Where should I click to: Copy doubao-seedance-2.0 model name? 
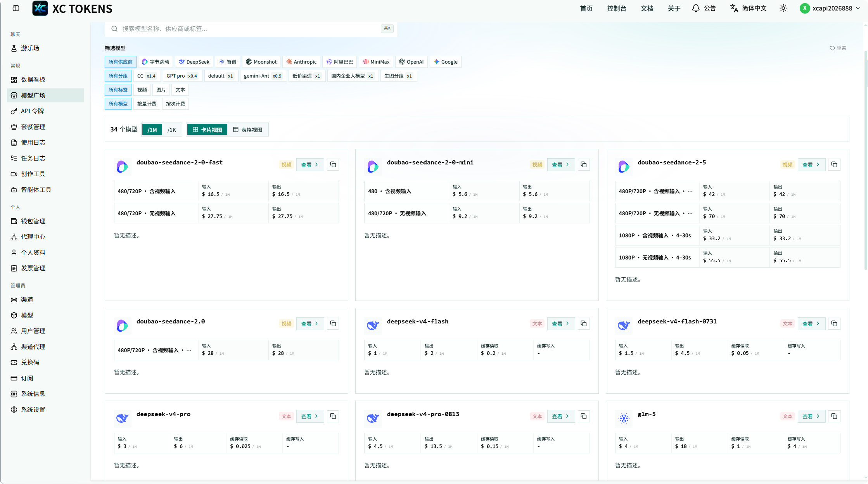click(333, 323)
